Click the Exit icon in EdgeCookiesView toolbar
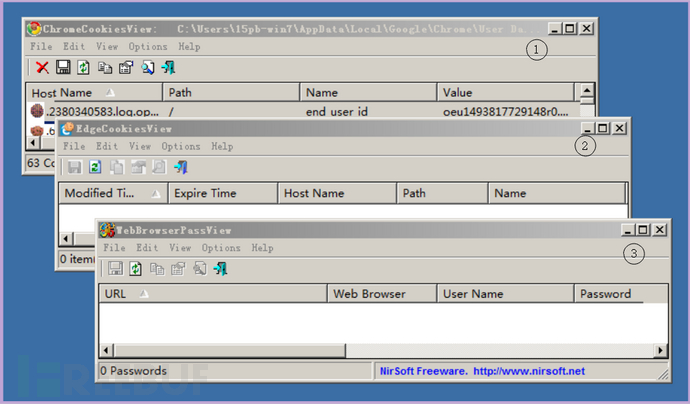The height and width of the screenshot is (404, 690). [x=180, y=167]
